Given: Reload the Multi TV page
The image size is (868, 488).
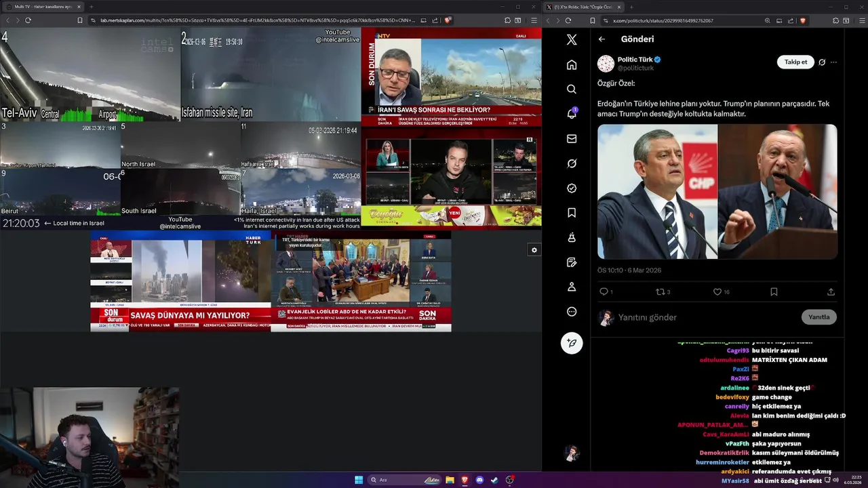Looking at the screenshot, I should point(28,20).
